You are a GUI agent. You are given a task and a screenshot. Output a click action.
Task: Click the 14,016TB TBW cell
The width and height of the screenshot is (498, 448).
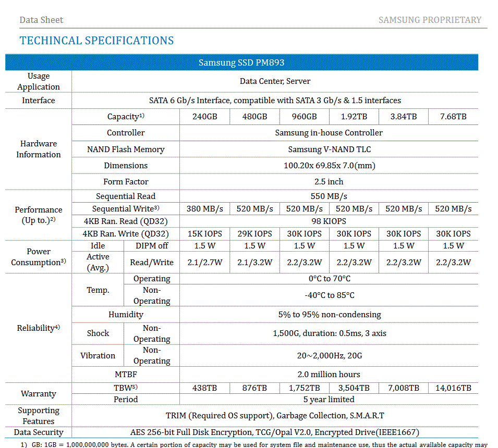[453, 388]
